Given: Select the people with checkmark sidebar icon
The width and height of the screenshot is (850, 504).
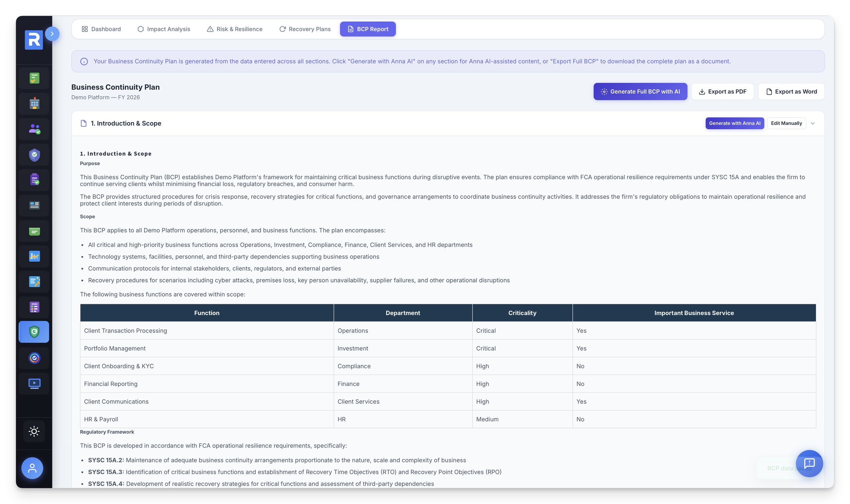Looking at the screenshot, I should coord(34,129).
